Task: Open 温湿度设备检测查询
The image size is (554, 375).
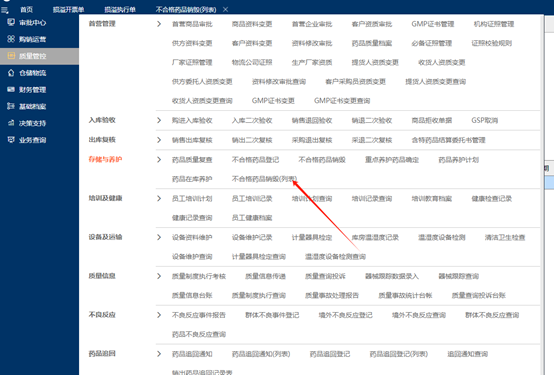Action: [x=335, y=257]
